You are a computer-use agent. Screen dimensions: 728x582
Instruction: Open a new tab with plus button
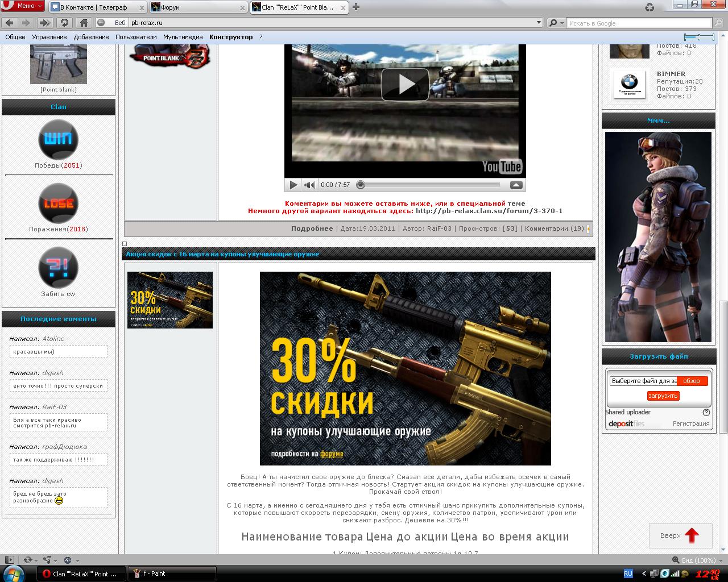coord(356,7)
